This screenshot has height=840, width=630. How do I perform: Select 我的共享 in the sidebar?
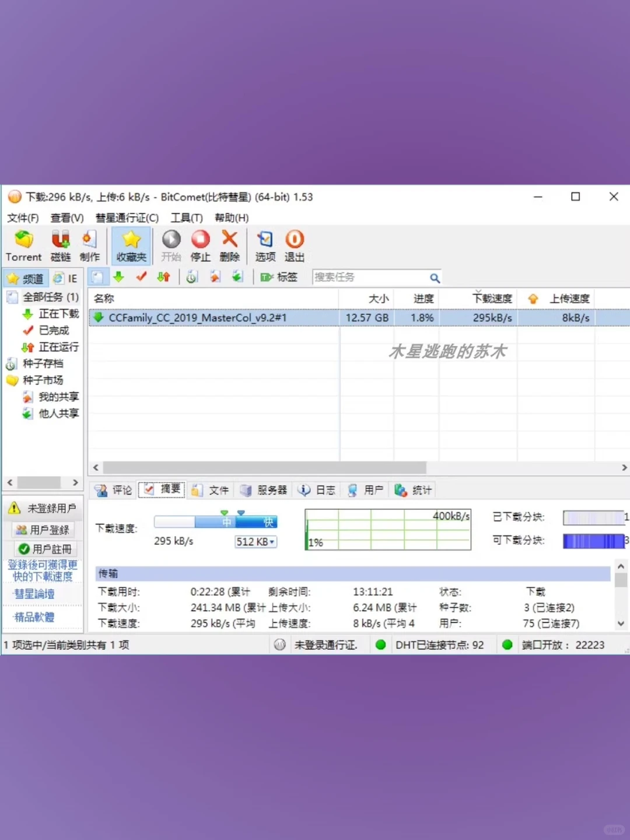tap(51, 397)
